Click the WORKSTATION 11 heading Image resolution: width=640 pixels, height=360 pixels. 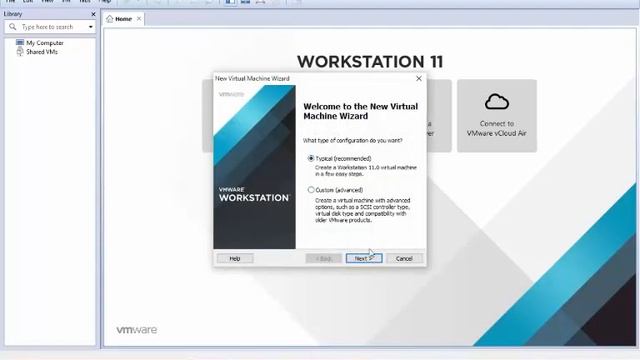pos(370,62)
